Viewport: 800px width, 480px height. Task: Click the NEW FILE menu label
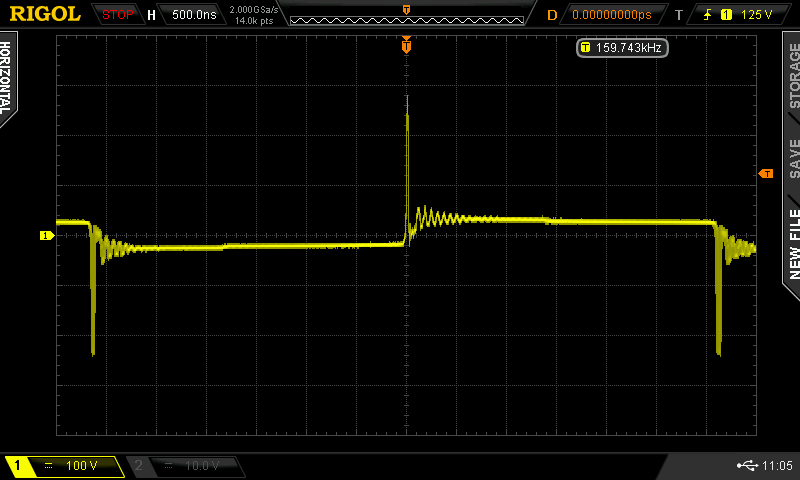793,243
